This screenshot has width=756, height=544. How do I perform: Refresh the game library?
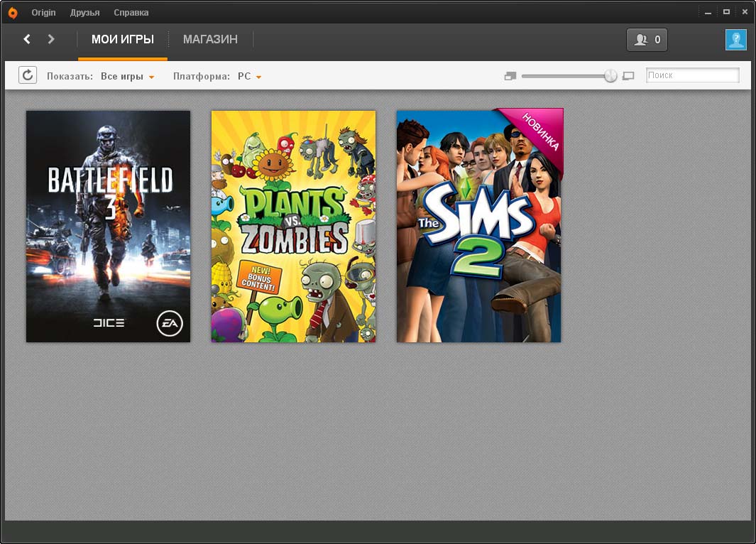click(28, 75)
